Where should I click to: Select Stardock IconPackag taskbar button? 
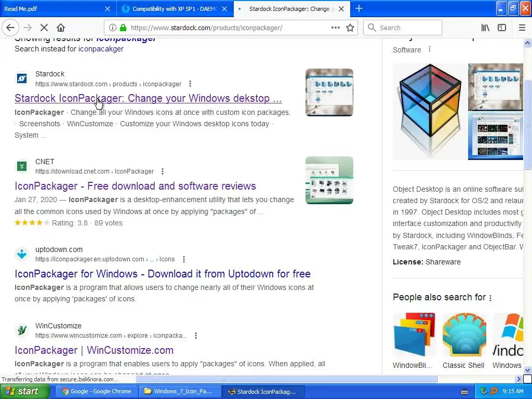[262, 391]
